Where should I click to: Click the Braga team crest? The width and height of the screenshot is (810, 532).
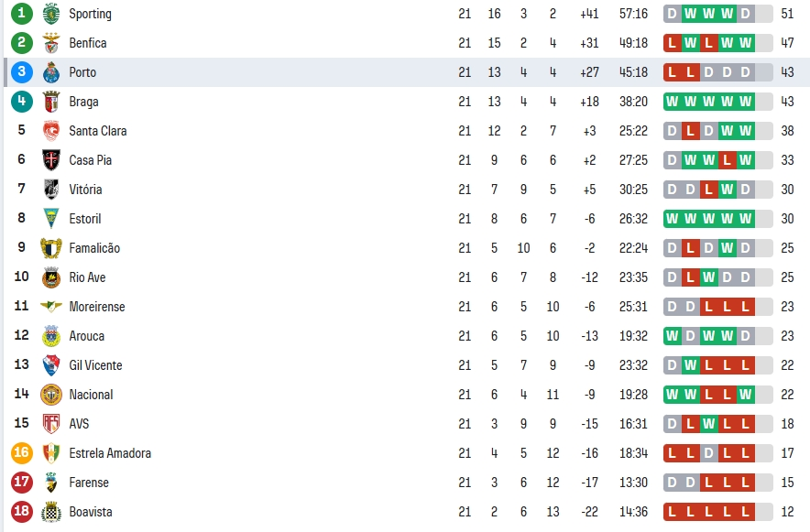tap(50, 102)
